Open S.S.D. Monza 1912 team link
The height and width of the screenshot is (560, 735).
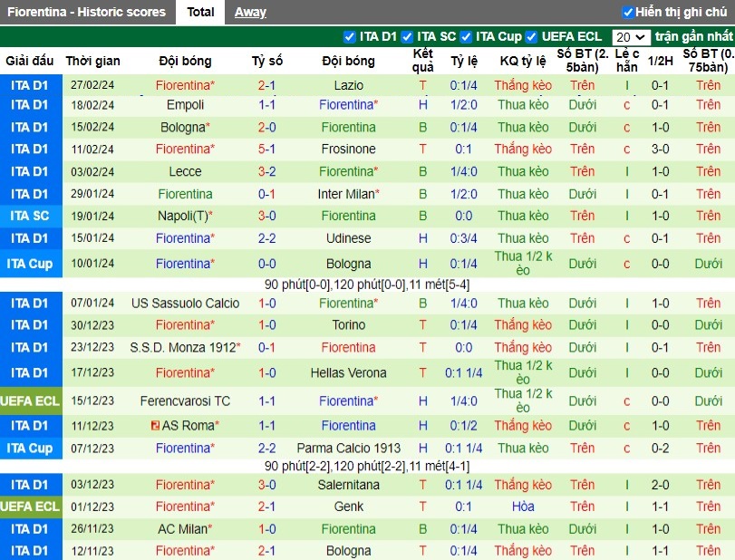(185, 347)
